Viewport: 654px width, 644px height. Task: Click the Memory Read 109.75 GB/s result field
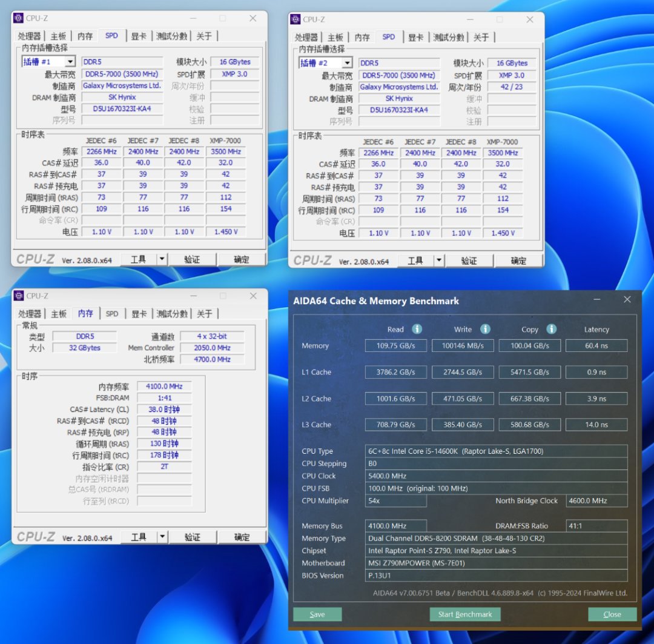pyautogui.click(x=396, y=345)
